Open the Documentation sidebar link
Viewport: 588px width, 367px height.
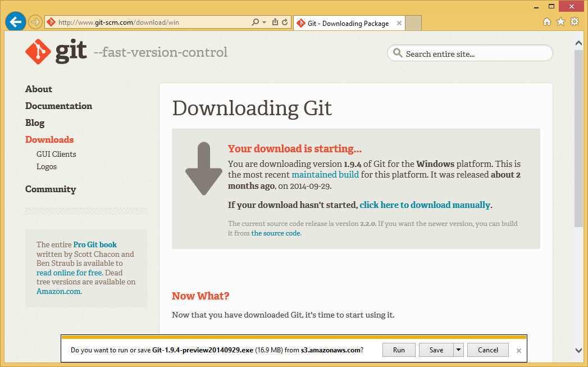(x=58, y=106)
